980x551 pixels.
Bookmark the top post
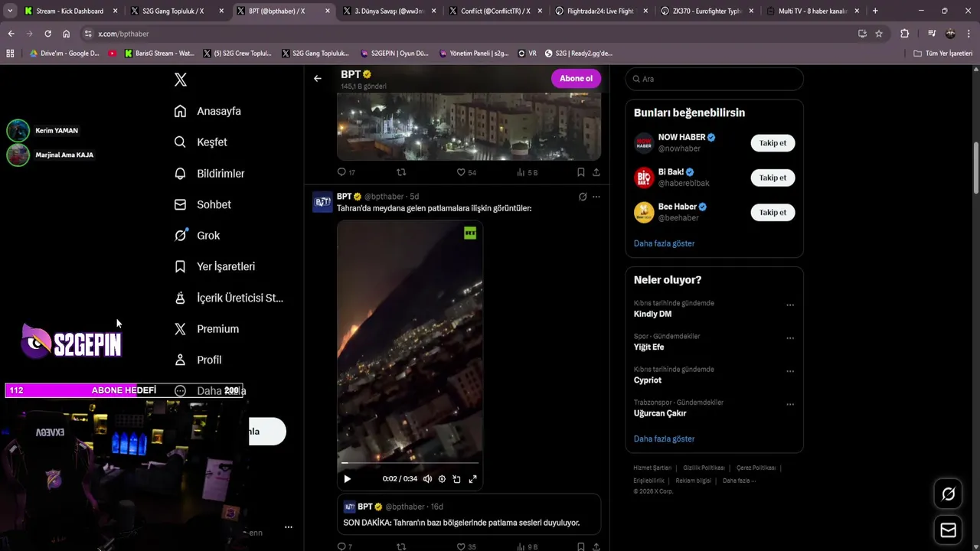pos(581,172)
